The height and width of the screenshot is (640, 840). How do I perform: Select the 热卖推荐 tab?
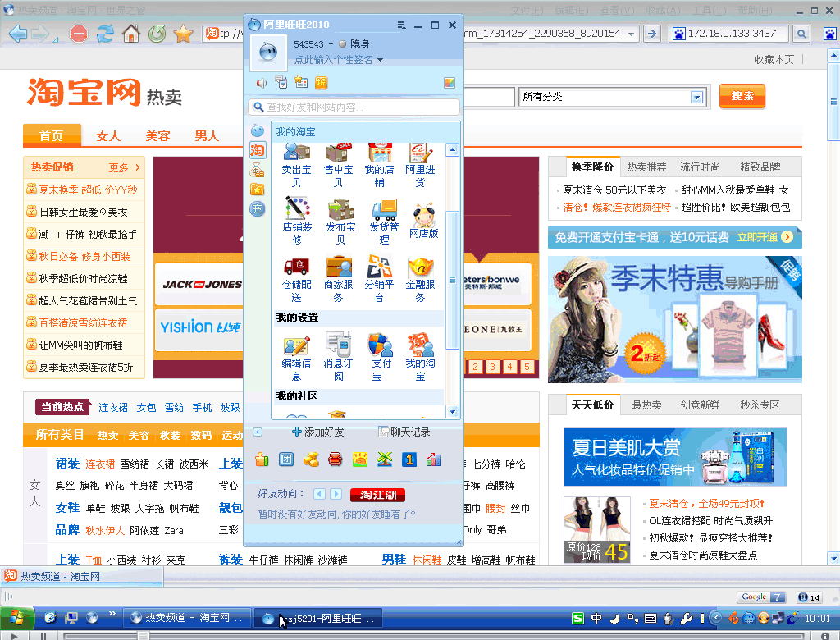point(646,167)
